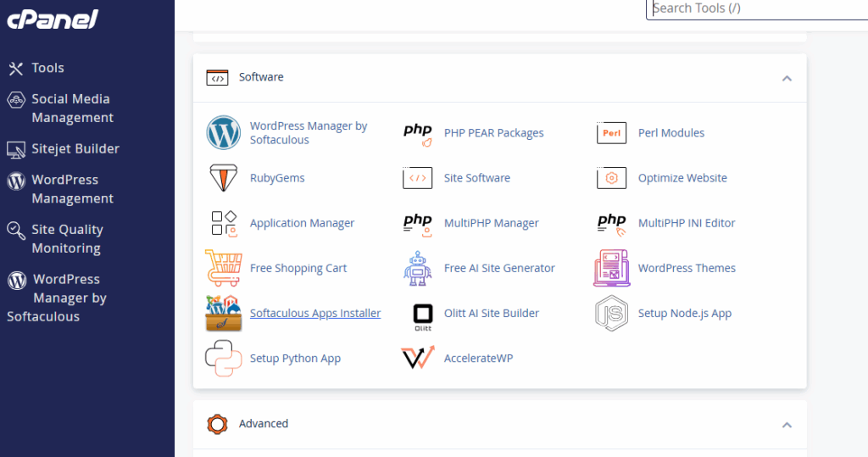Click the Sitejet Builder monitor icon
The image size is (868, 457).
click(16, 149)
